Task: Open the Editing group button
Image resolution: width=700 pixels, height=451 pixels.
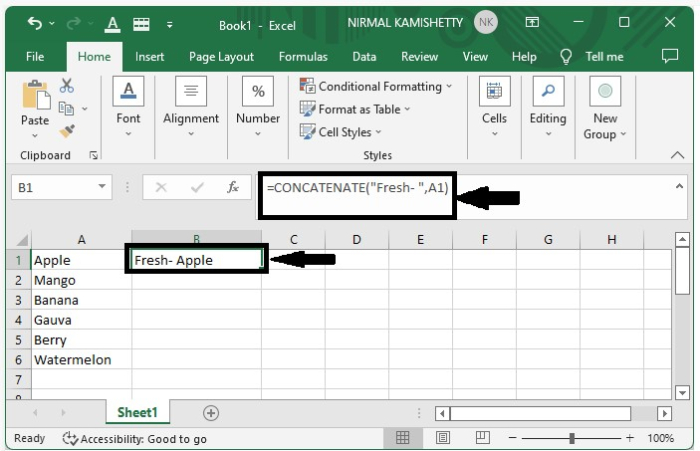Action: point(548,107)
